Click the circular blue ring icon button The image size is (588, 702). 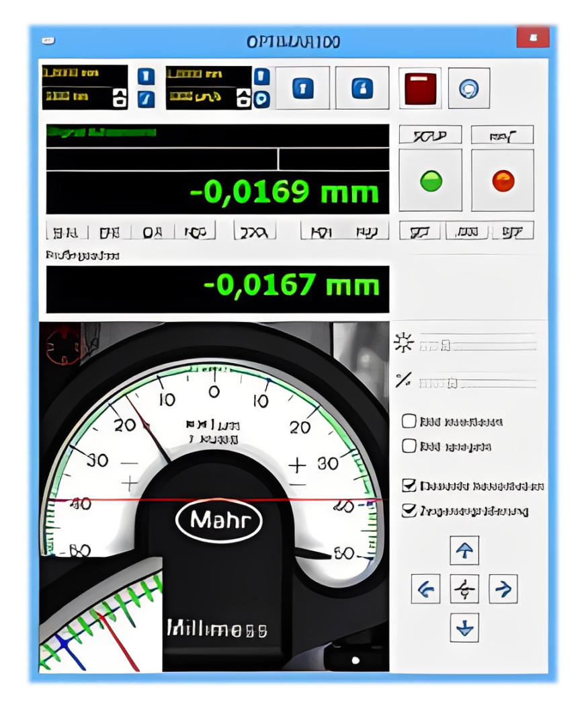(x=468, y=88)
